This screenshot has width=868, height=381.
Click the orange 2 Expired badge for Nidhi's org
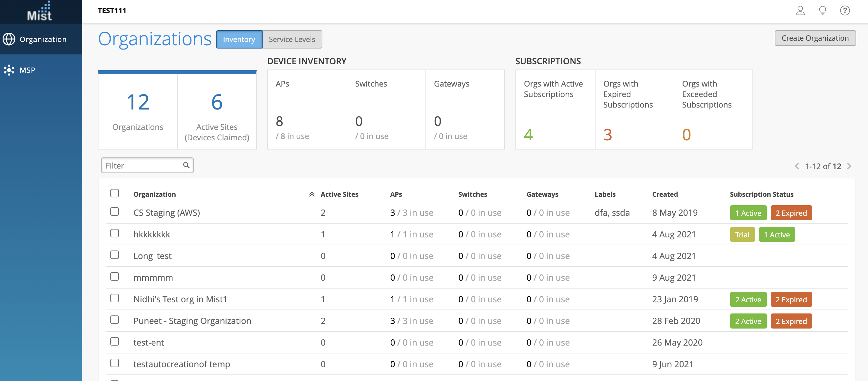coord(791,299)
